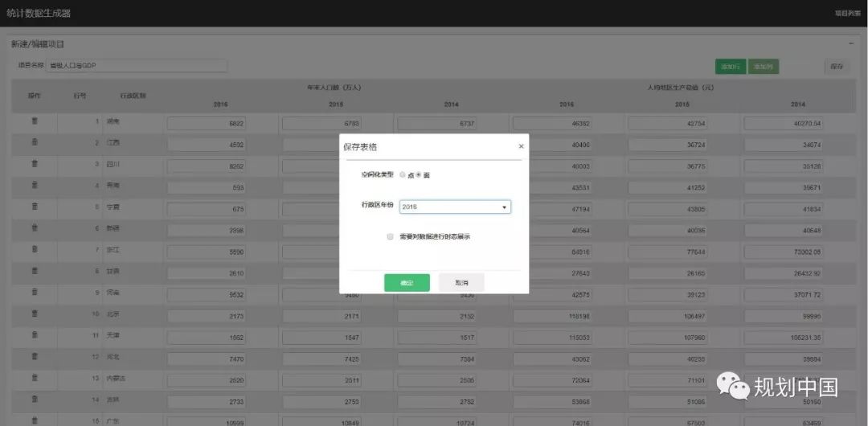Delete row 1 湖南 with trash icon
The height and width of the screenshot is (426, 868).
pos(35,121)
